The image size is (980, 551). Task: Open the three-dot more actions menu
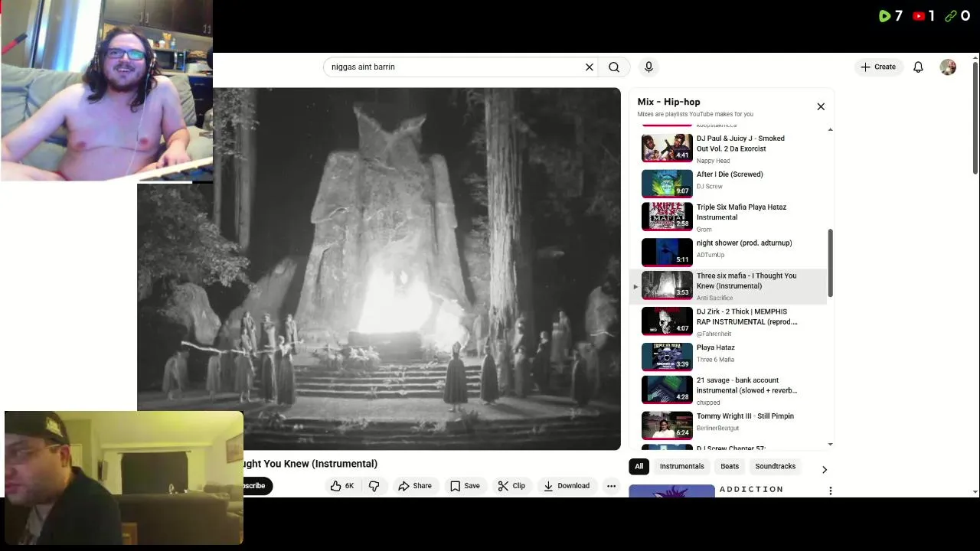coord(611,486)
